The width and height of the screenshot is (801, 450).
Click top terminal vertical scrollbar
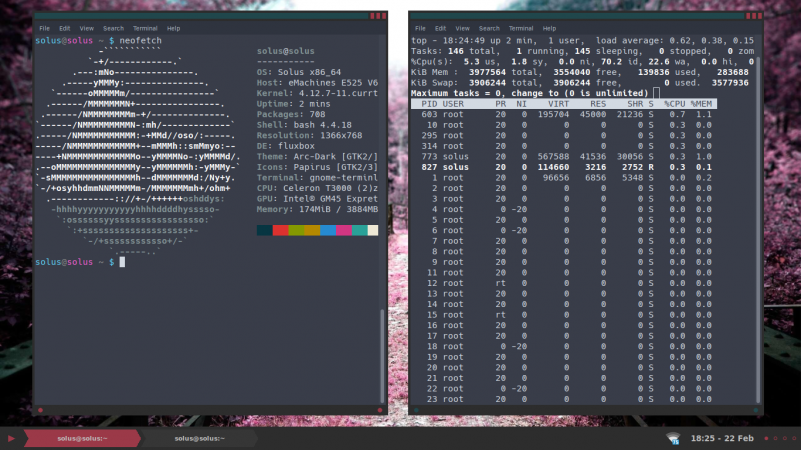pos(758,230)
